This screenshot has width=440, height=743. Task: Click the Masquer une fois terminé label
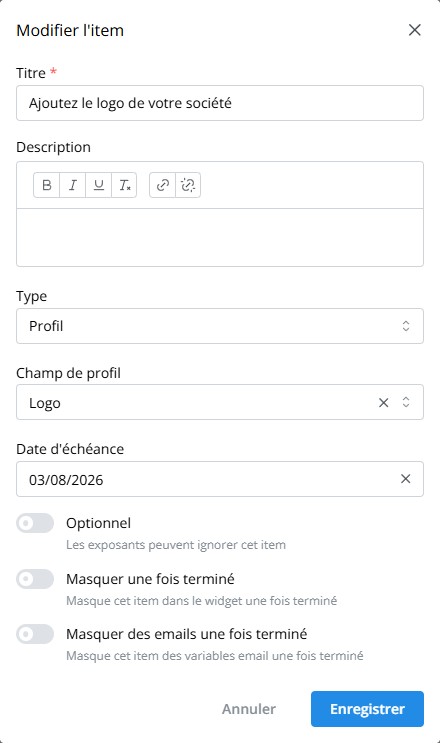[150, 579]
